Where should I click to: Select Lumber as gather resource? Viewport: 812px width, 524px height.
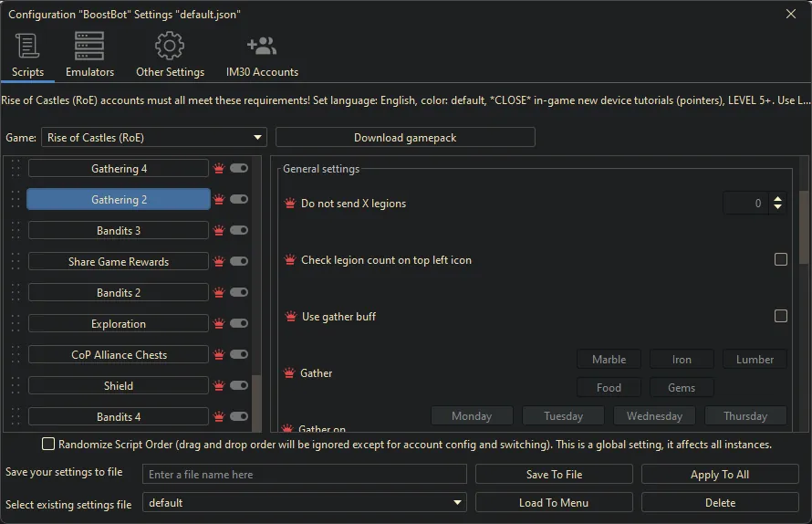pyautogui.click(x=755, y=359)
